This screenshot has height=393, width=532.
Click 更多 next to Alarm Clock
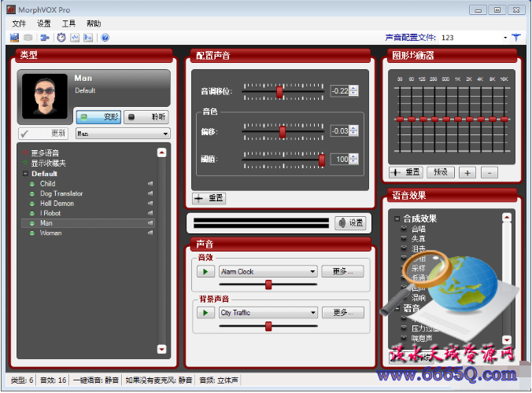coord(342,271)
